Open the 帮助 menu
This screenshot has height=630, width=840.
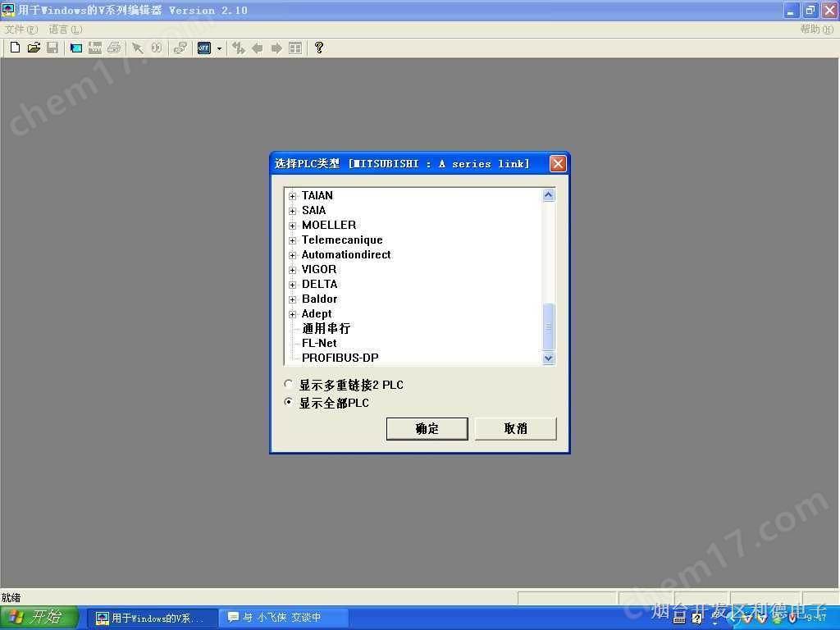(816, 30)
